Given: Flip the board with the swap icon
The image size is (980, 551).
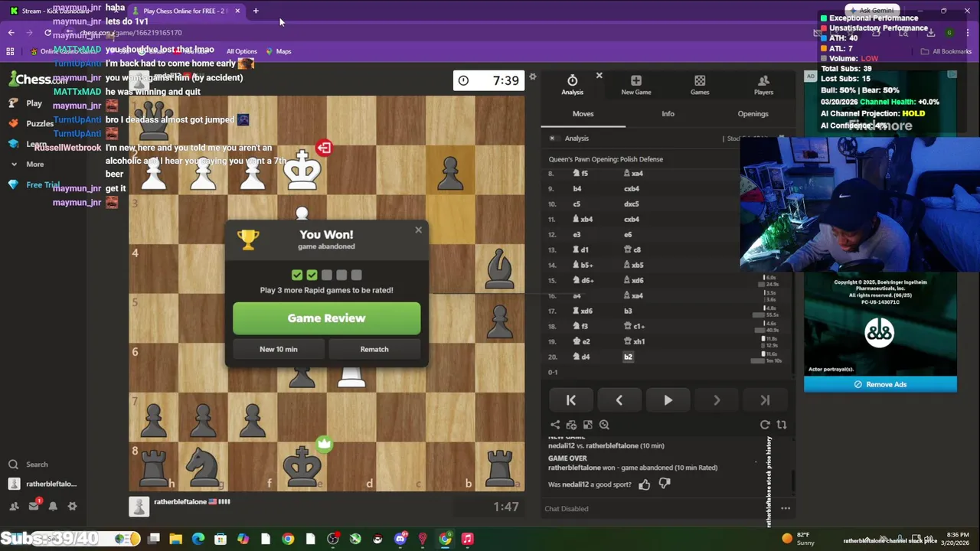Looking at the screenshot, I should tap(782, 425).
